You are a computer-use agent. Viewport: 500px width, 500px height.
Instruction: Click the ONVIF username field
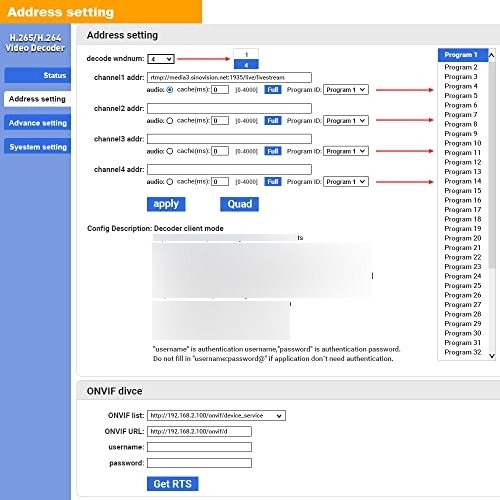tap(199, 447)
